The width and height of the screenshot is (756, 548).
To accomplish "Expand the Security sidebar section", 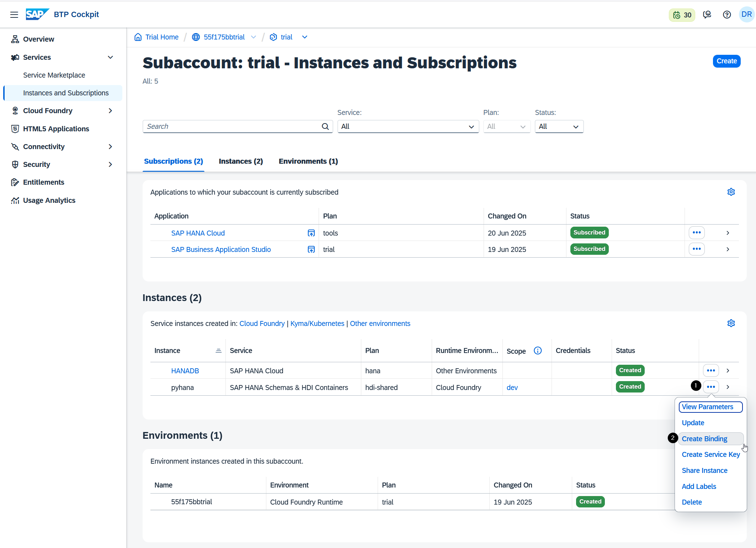I will [110, 164].
